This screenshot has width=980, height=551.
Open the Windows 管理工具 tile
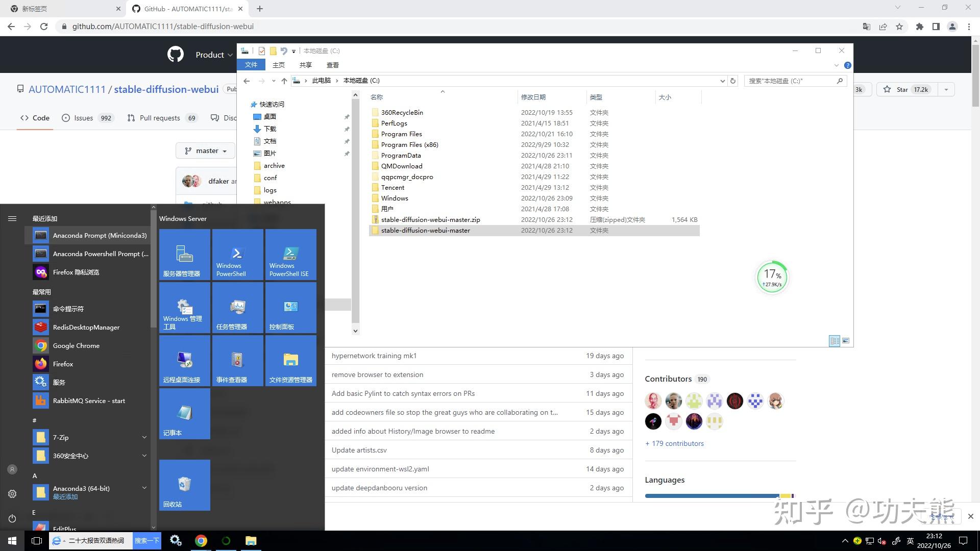pos(185,308)
